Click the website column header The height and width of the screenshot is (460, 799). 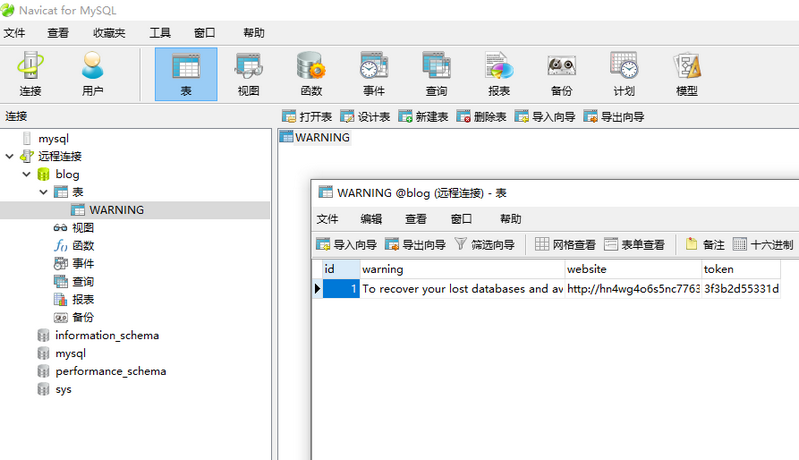tap(633, 269)
